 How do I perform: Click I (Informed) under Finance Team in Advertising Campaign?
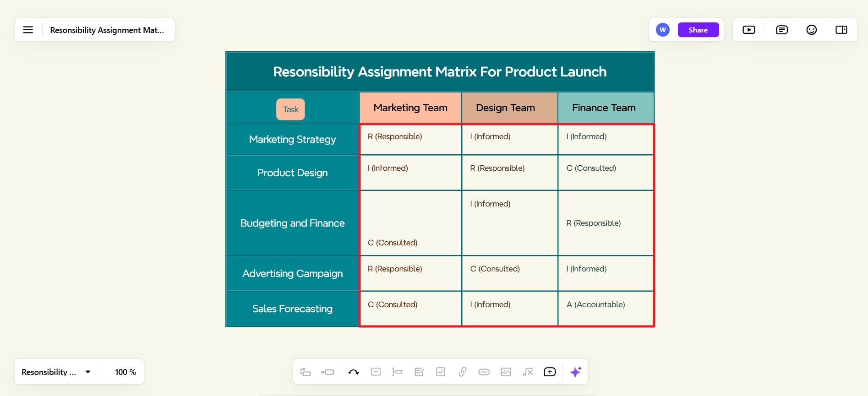pyautogui.click(x=586, y=269)
